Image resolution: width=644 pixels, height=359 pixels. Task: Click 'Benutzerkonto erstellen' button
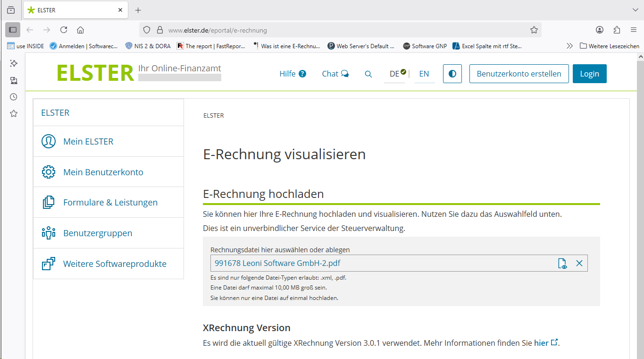point(519,74)
